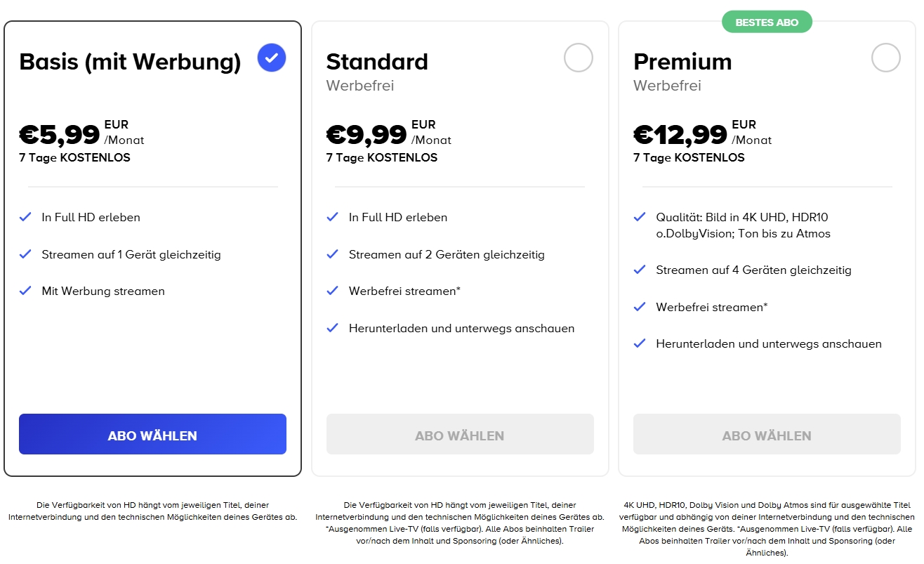
Task: Click the €9,99 Standard price
Action: [x=367, y=133]
